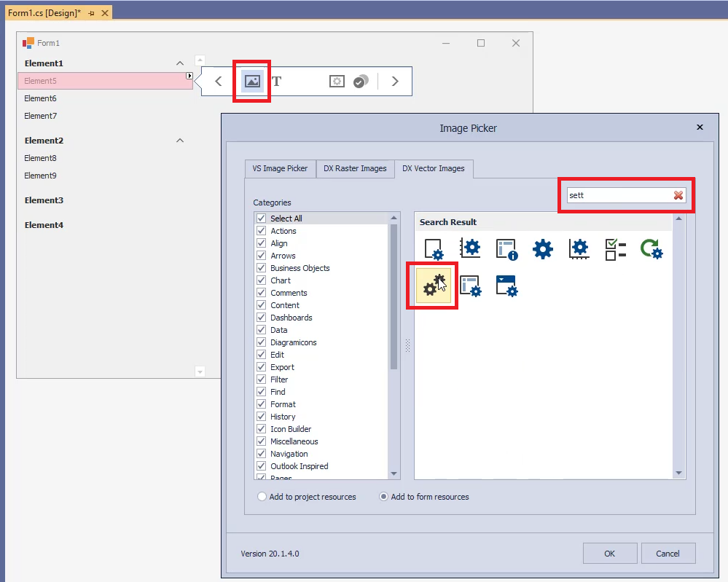Screen dimensions: 728x582
Task: Uncheck the Actions category
Action: [x=262, y=231]
